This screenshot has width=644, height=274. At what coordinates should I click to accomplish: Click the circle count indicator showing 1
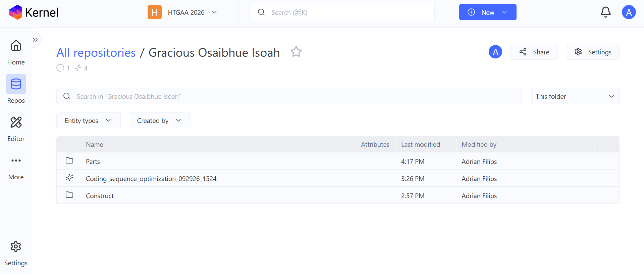(63, 68)
